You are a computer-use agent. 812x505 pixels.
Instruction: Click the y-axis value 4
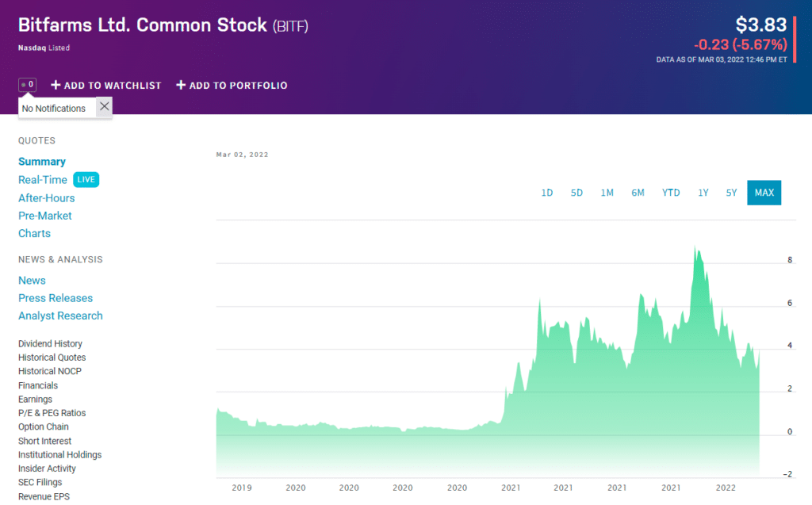790,346
